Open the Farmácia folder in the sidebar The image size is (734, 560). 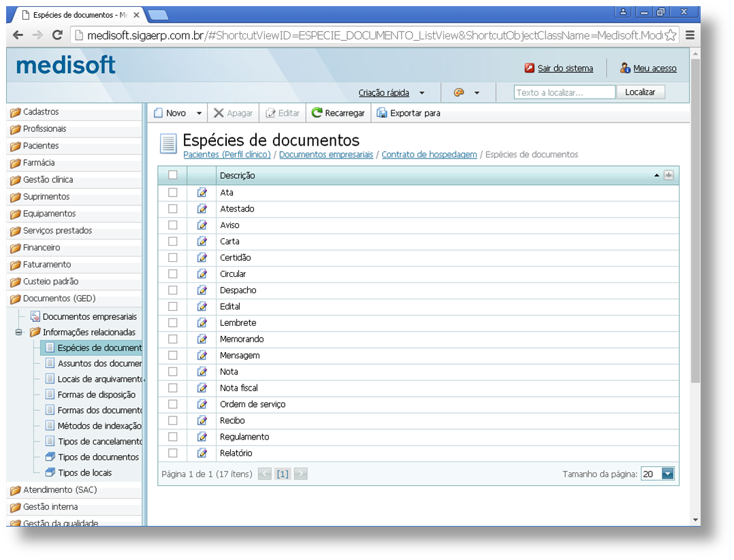pyautogui.click(x=42, y=163)
